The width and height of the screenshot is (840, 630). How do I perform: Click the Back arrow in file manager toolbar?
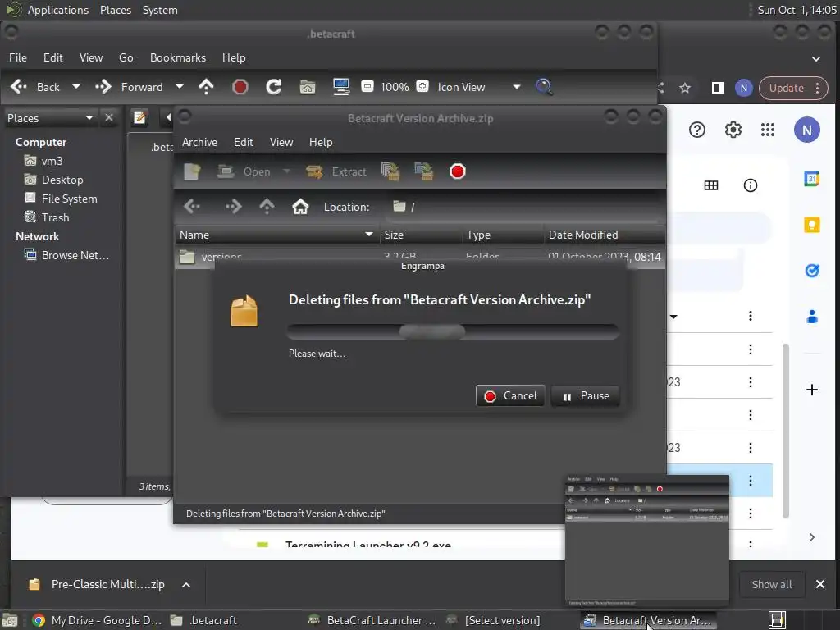(20, 87)
